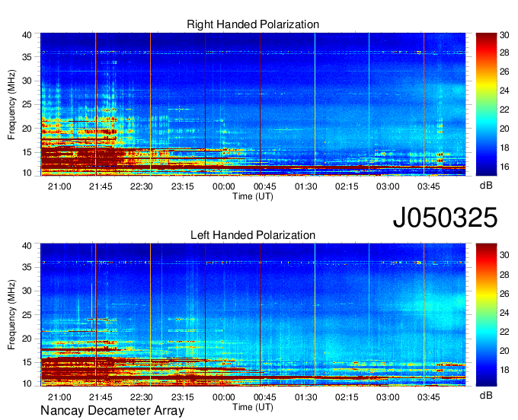Screen dimensions: 518x420
Task: Click the 10 MHz tick of Left Handed plot
Action: pyautogui.click(x=27, y=383)
